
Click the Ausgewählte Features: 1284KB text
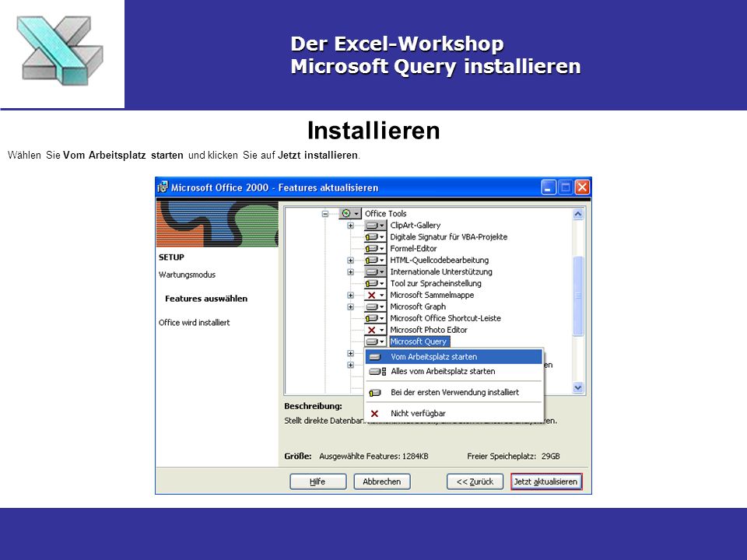373,457
